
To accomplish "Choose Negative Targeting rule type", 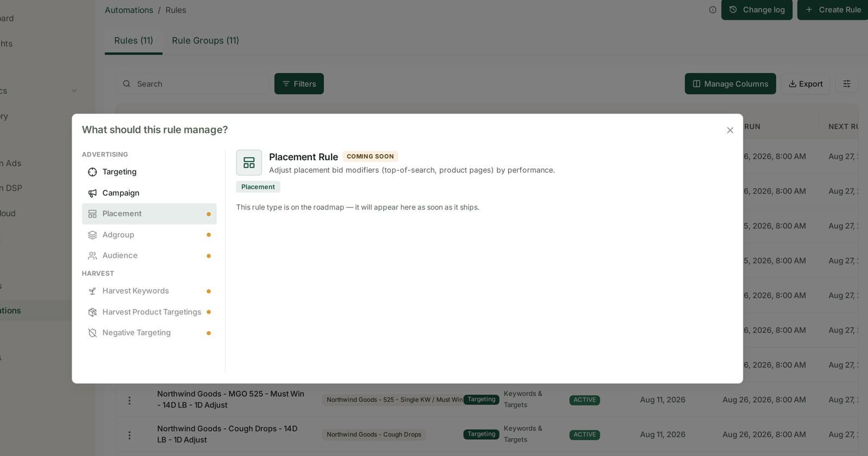I will point(149,333).
